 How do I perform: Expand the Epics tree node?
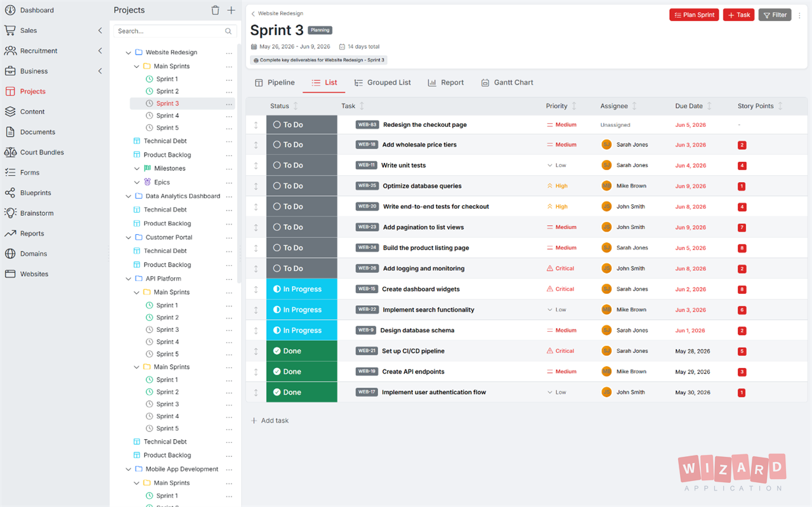(137, 182)
